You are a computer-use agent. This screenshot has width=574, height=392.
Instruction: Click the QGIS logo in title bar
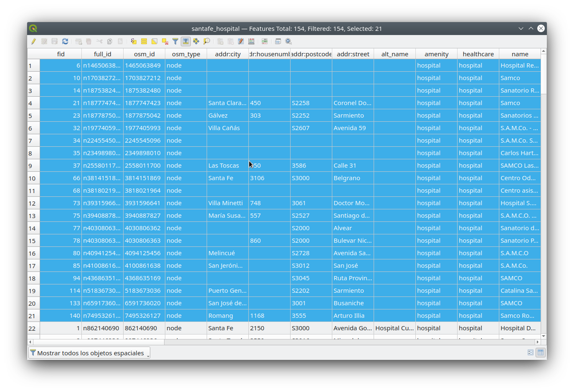point(33,28)
